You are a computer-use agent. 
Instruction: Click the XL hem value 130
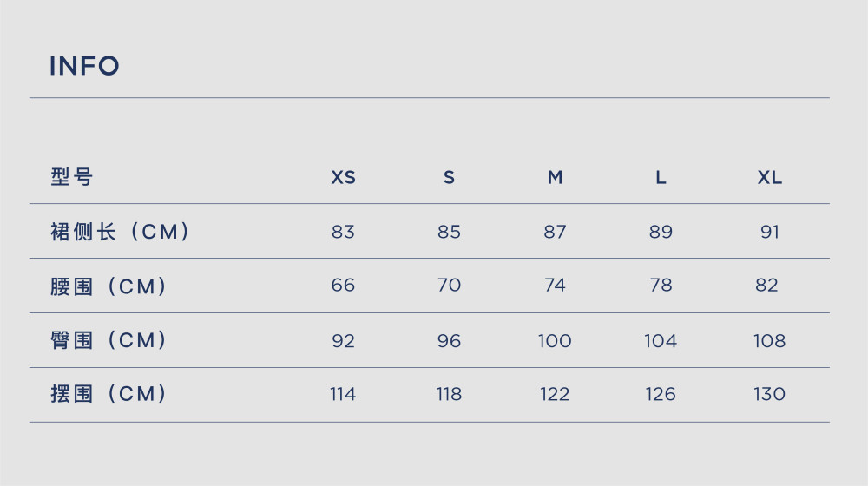[769, 394]
